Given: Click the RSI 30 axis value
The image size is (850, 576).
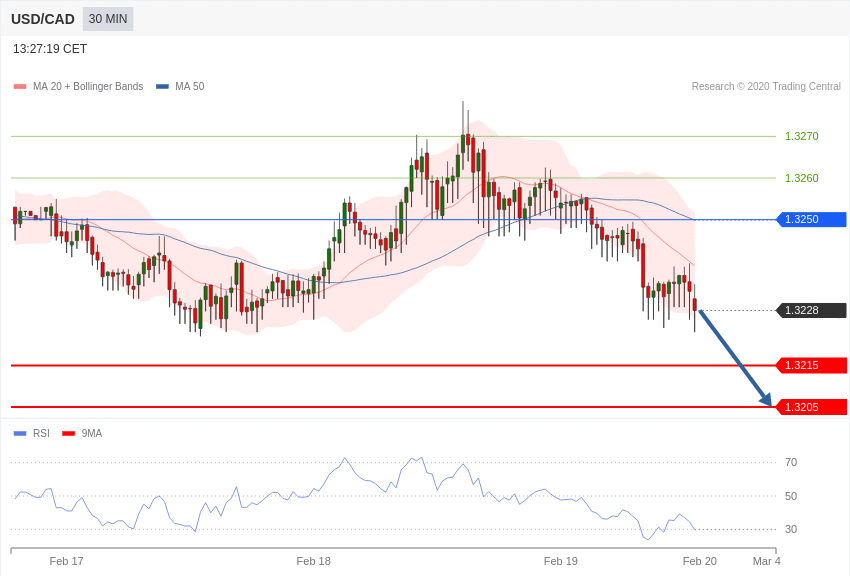Looking at the screenshot, I should coord(791,529).
